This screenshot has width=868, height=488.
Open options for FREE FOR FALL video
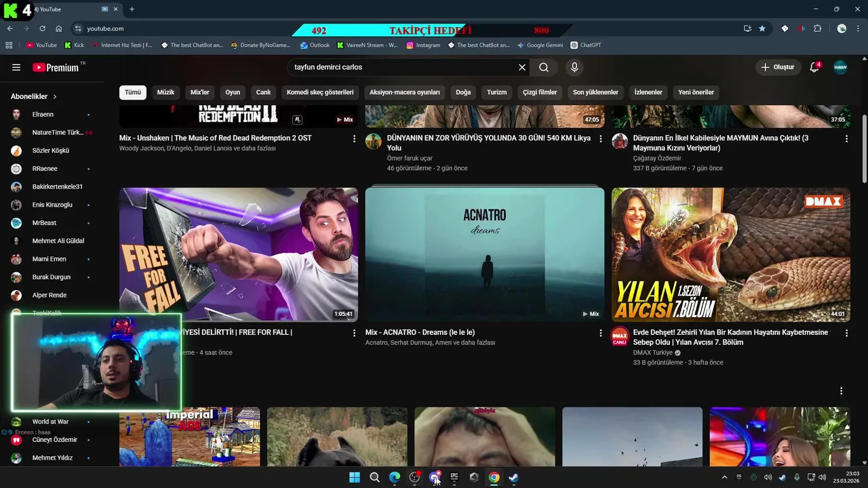[x=354, y=333]
